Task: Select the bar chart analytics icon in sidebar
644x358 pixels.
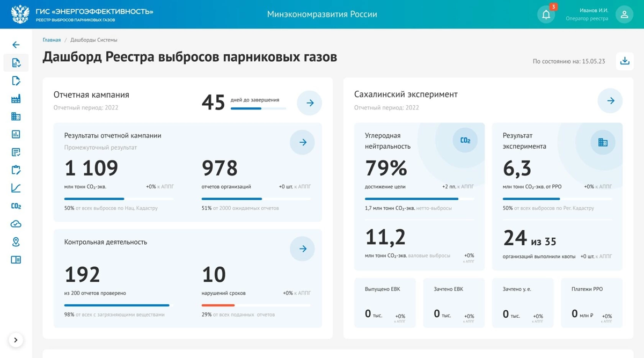Action: (16, 134)
